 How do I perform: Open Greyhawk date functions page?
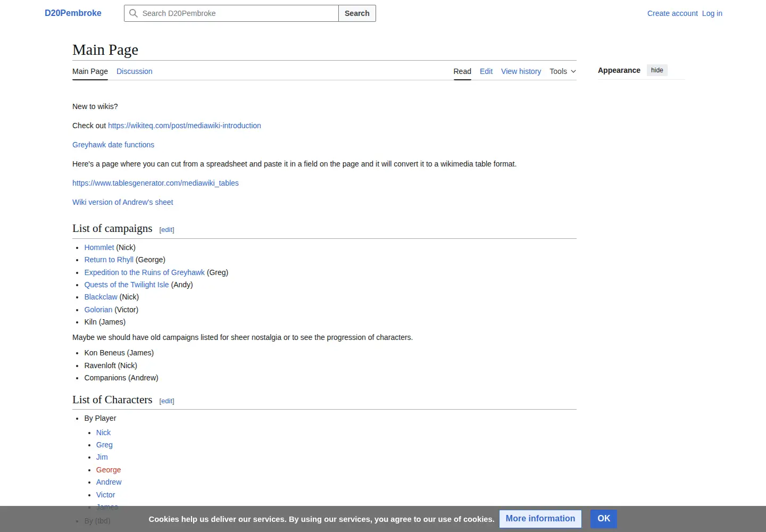pyautogui.click(x=113, y=145)
